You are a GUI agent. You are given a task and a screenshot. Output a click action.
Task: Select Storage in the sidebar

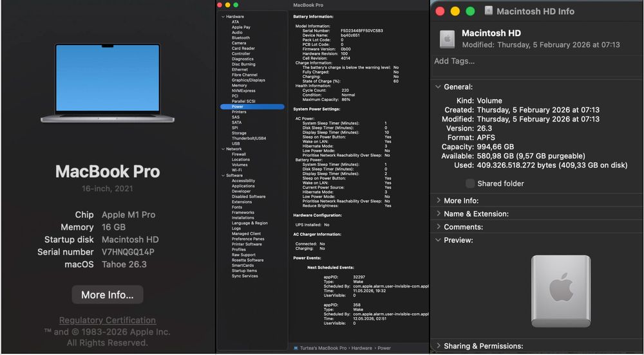(239, 133)
